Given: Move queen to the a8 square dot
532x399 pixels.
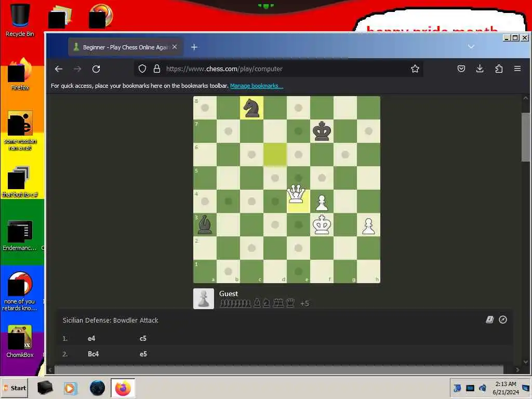Looking at the screenshot, I should (x=205, y=108).
